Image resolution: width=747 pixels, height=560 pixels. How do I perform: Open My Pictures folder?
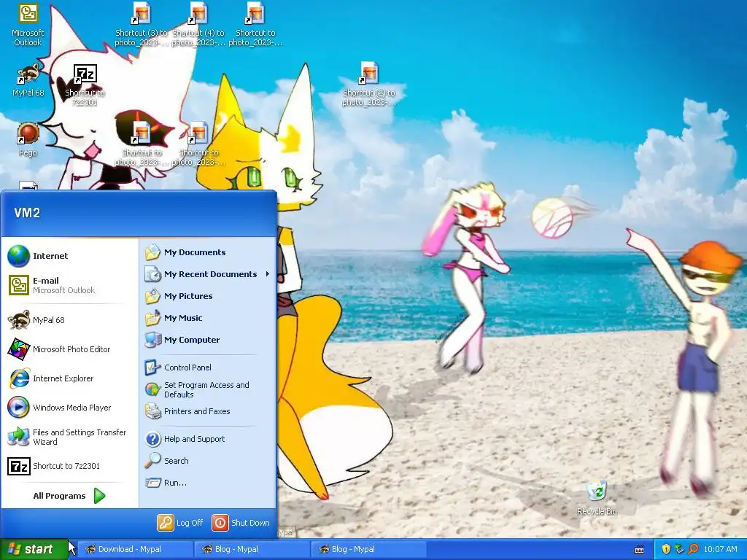coord(208,296)
